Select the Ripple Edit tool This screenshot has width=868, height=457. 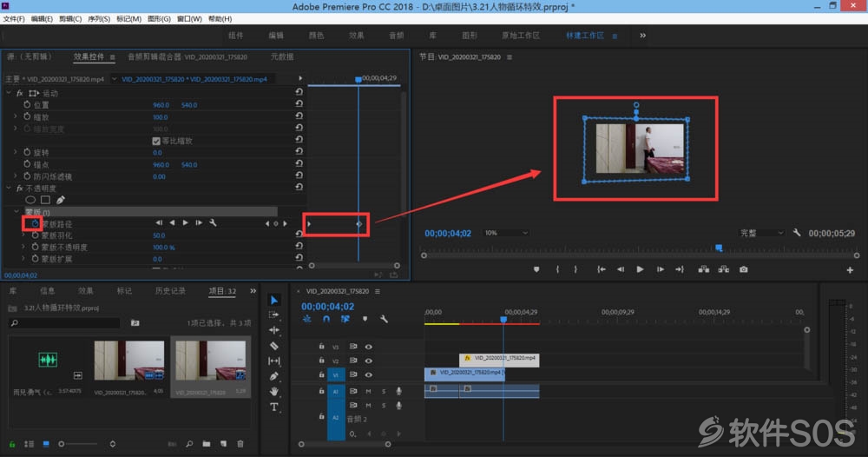click(x=274, y=330)
